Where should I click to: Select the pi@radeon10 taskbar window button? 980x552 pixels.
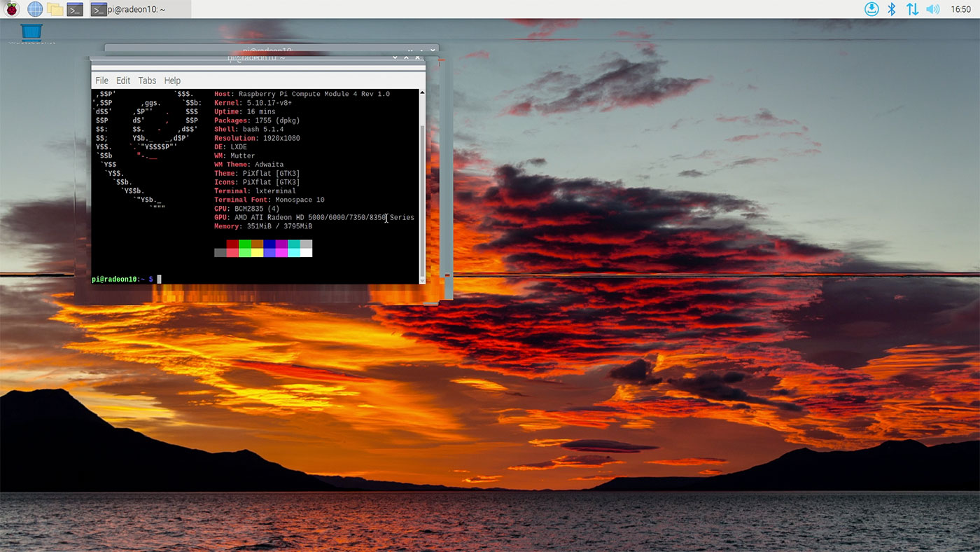(x=139, y=9)
